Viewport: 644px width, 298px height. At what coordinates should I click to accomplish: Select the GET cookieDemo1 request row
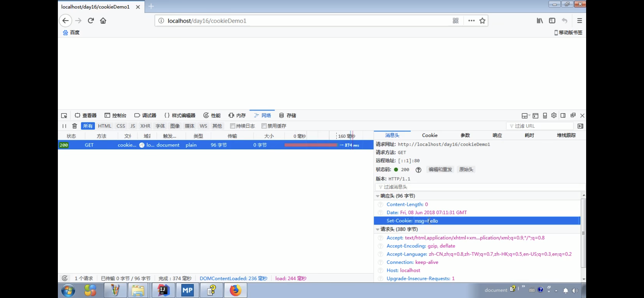pyautogui.click(x=216, y=145)
